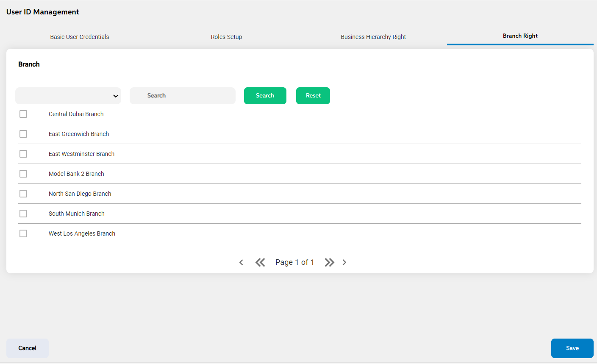The width and height of the screenshot is (597, 364).
Task: Click the green Search button
Action: 265,96
